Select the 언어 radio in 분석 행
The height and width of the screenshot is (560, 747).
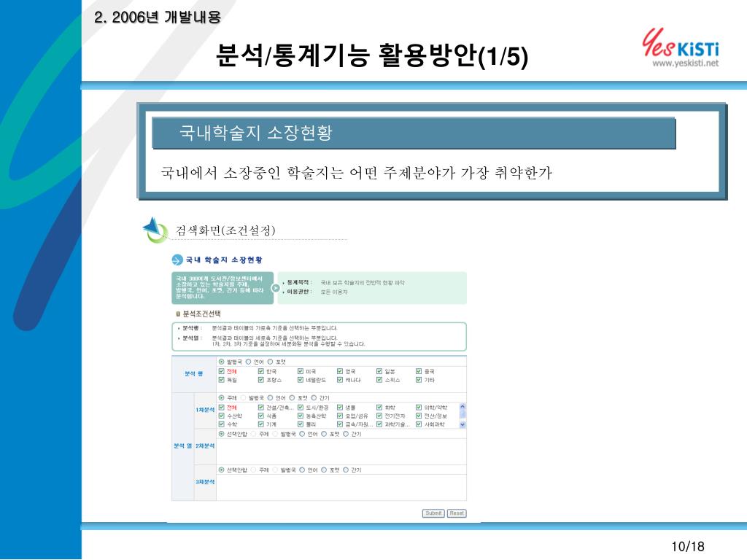click(248, 362)
